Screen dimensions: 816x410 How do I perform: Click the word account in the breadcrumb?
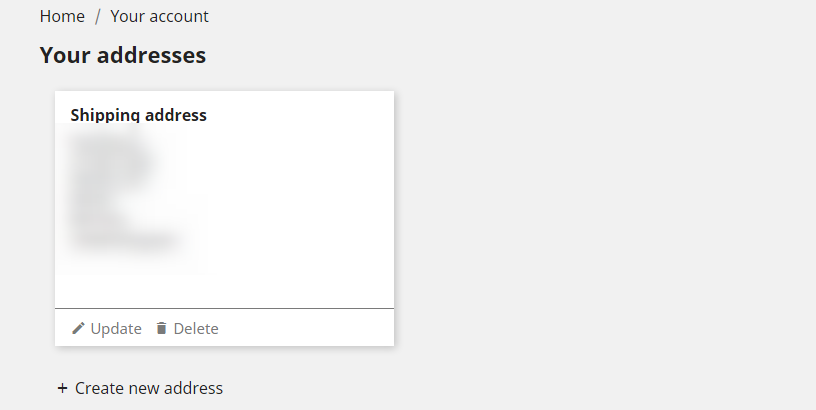tap(177, 17)
